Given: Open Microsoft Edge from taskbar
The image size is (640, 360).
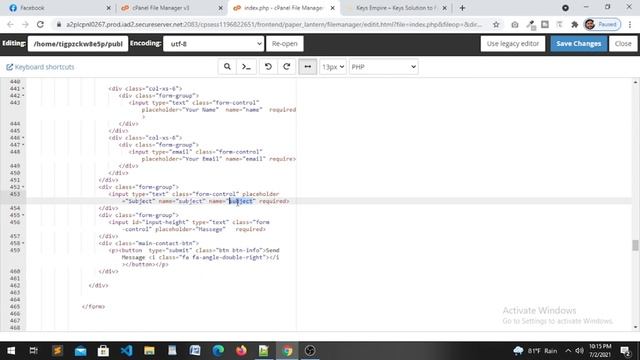Looking at the screenshot, I should (x=218, y=351).
